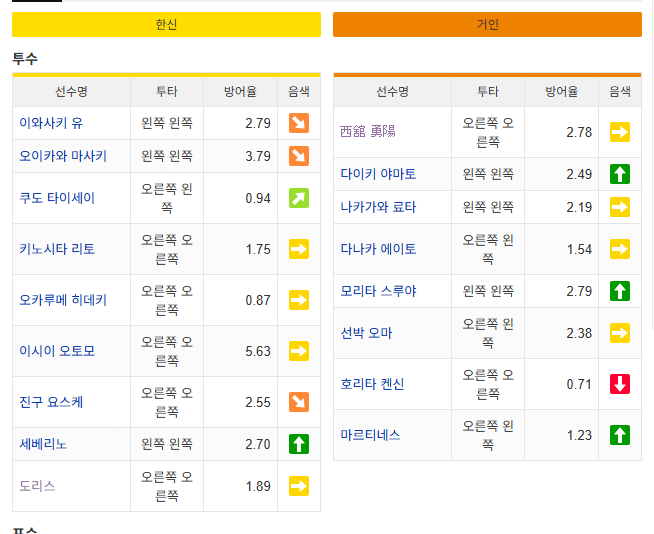Click green up-right arrow icon for 쿠도 타이세이
Image resolution: width=654 pixels, height=534 pixels.
click(299, 198)
